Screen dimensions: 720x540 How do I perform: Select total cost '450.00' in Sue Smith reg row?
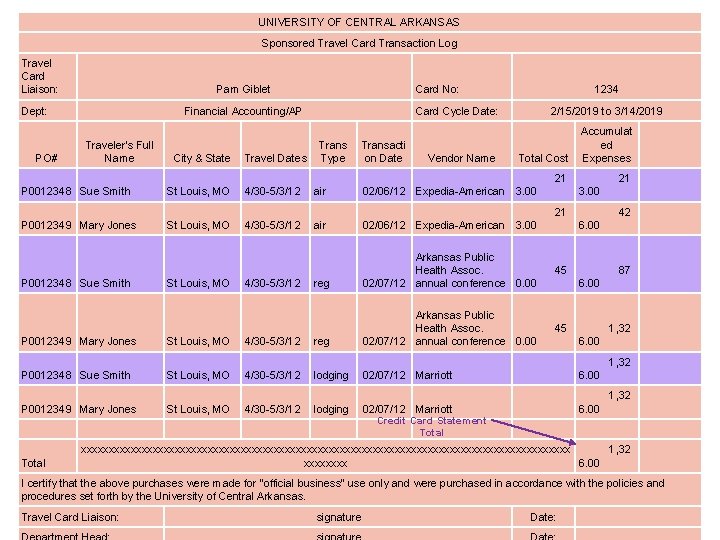click(x=543, y=264)
